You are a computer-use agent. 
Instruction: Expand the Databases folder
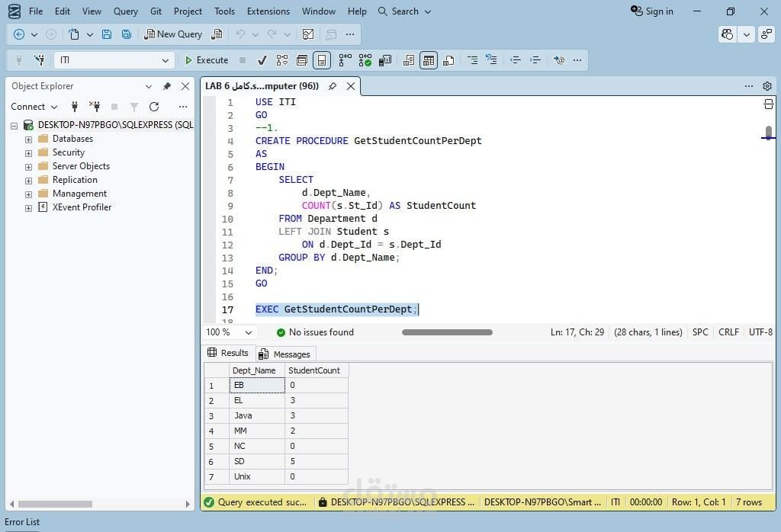(x=28, y=139)
